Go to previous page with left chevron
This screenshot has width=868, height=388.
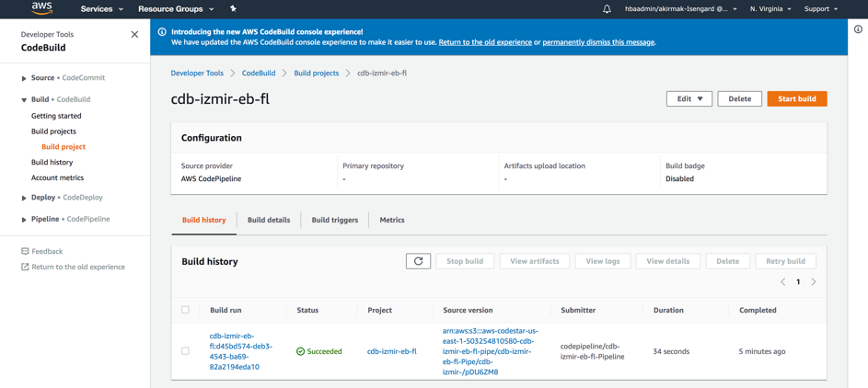tap(782, 282)
